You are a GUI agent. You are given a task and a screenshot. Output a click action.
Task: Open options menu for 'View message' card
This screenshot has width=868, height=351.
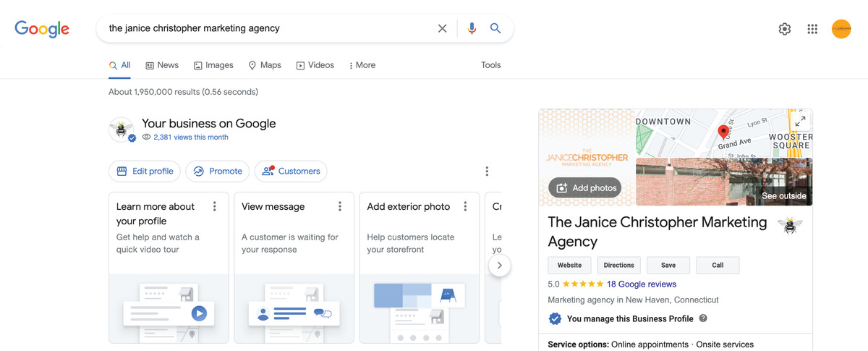click(340, 207)
